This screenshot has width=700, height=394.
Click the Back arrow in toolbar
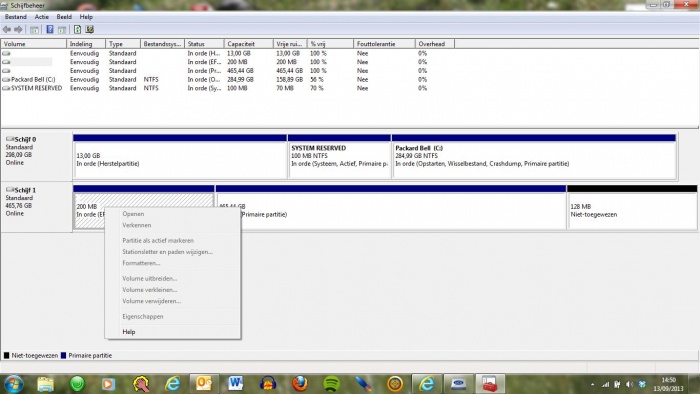click(7, 29)
